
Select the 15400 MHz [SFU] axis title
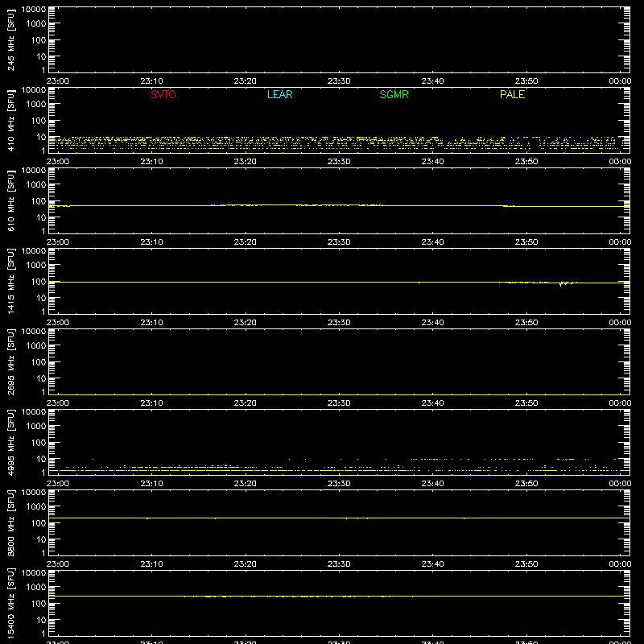click(11, 603)
